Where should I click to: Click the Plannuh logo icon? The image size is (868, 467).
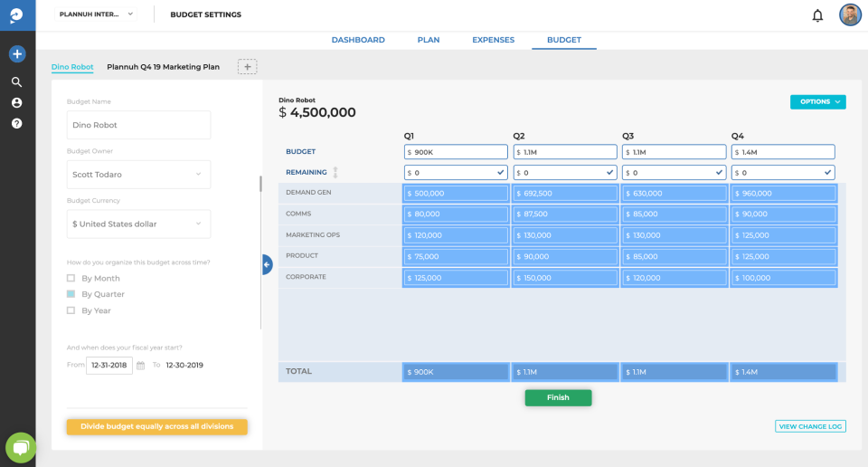pos(17,15)
